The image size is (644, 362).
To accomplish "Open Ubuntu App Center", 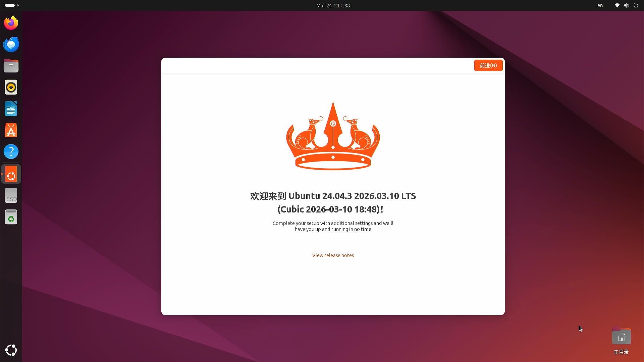I will coord(11,130).
